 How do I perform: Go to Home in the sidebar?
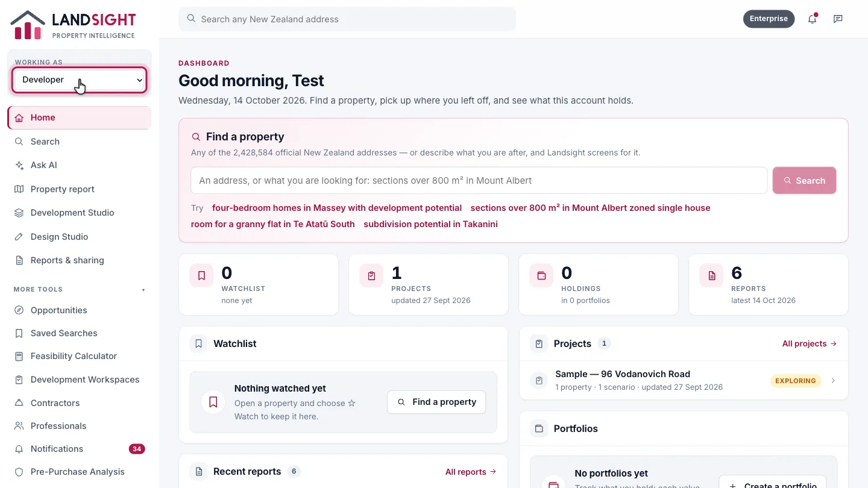pyautogui.click(x=80, y=117)
